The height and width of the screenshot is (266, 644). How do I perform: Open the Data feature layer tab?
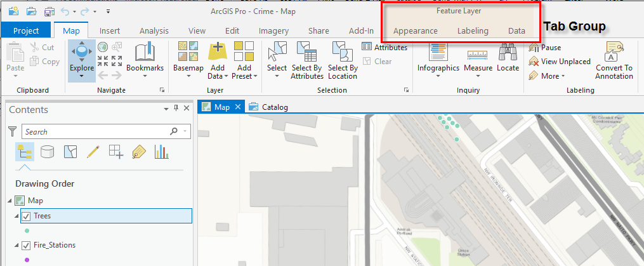(516, 31)
